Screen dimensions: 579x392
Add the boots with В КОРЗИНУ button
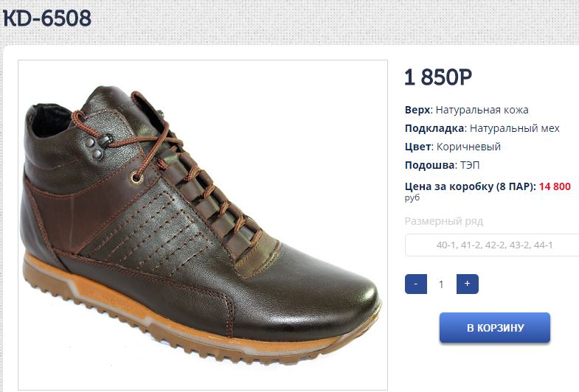495,328
